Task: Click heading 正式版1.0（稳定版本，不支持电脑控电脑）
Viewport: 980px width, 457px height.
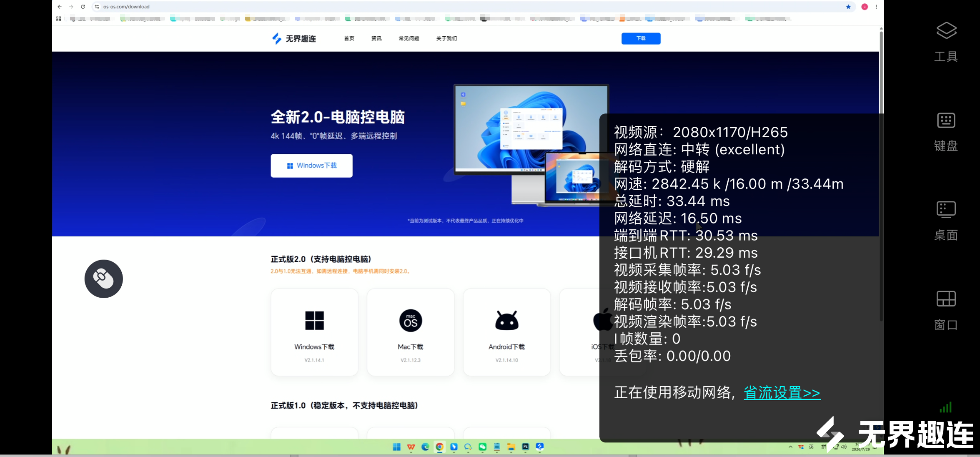Action: (x=344, y=405)
